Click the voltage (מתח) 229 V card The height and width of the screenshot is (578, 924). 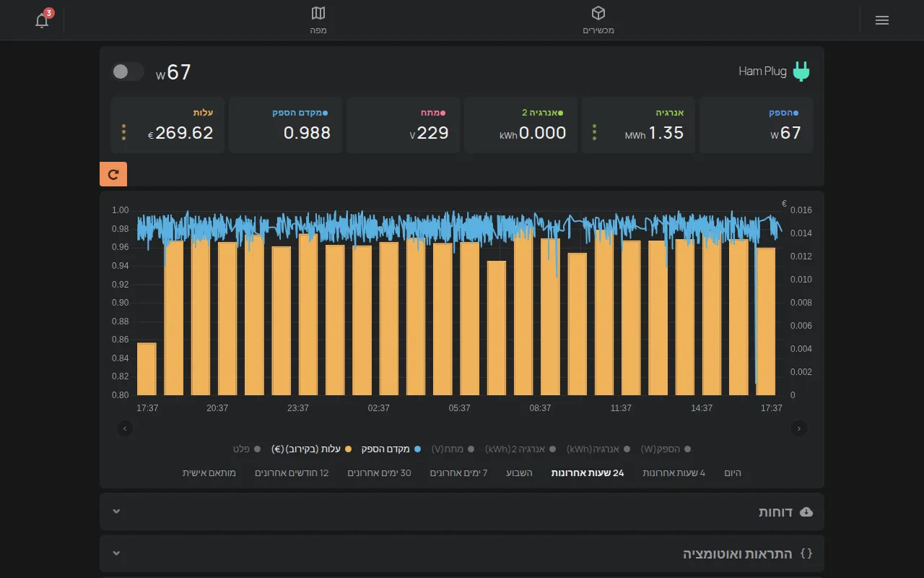403,125
